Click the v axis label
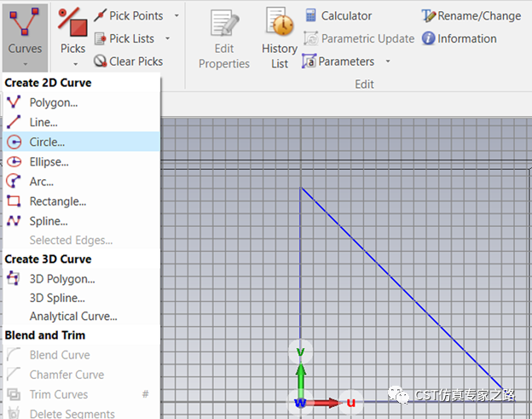The image size is (532, 419). pyautogui.click(x=301, y=352)
